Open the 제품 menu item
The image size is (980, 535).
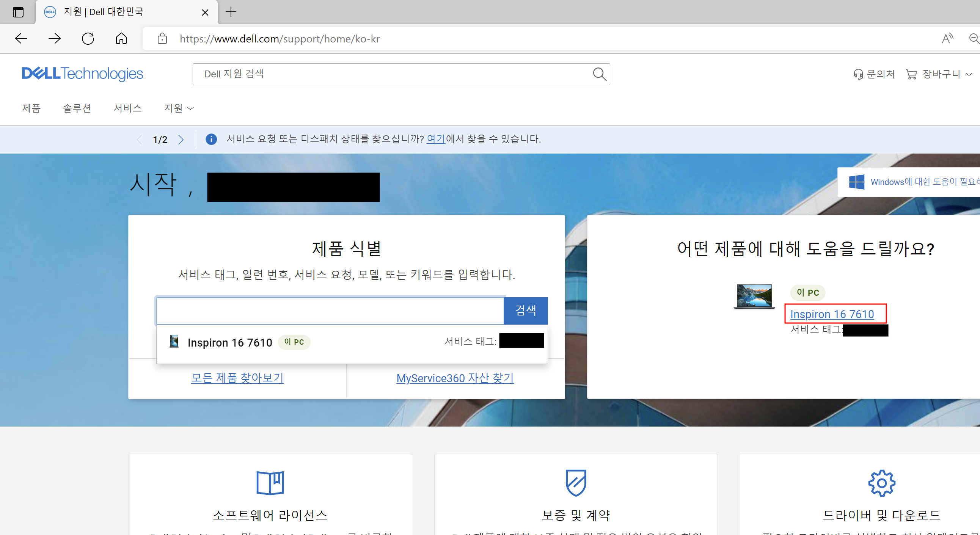click(x=31, y=108)
